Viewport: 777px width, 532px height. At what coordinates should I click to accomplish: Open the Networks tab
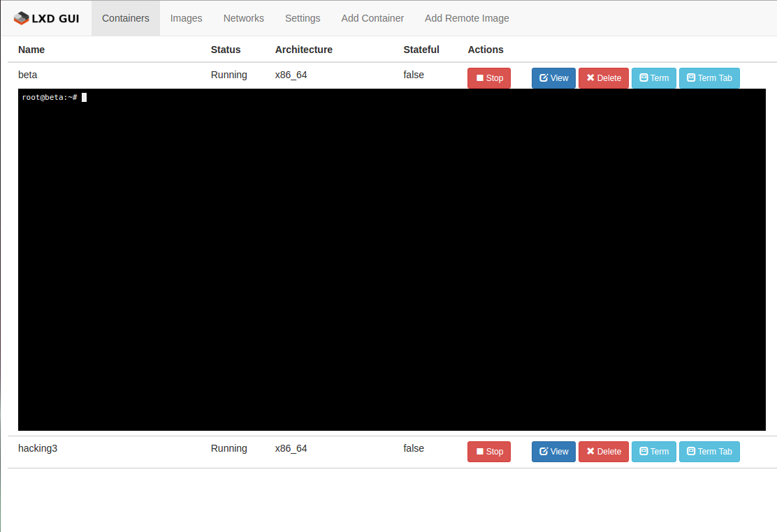243,18
